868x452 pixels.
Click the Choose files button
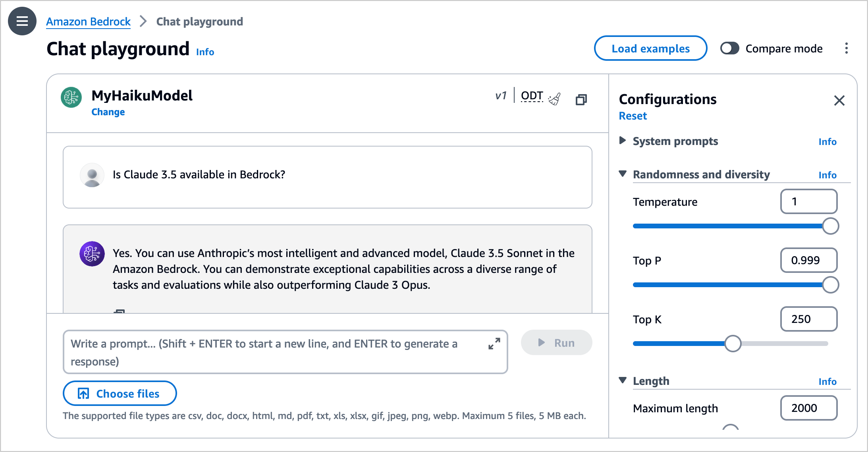coord(120,393)
